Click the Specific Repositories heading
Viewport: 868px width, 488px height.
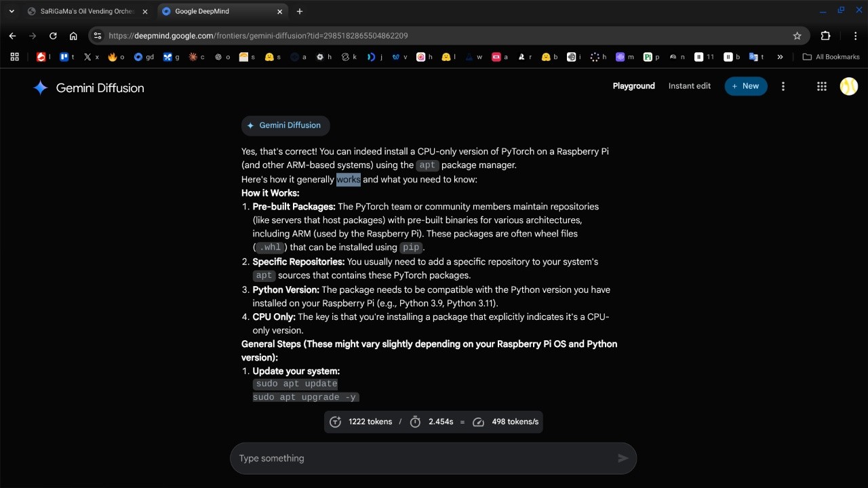pyautogui.click(x=298, y=262)
